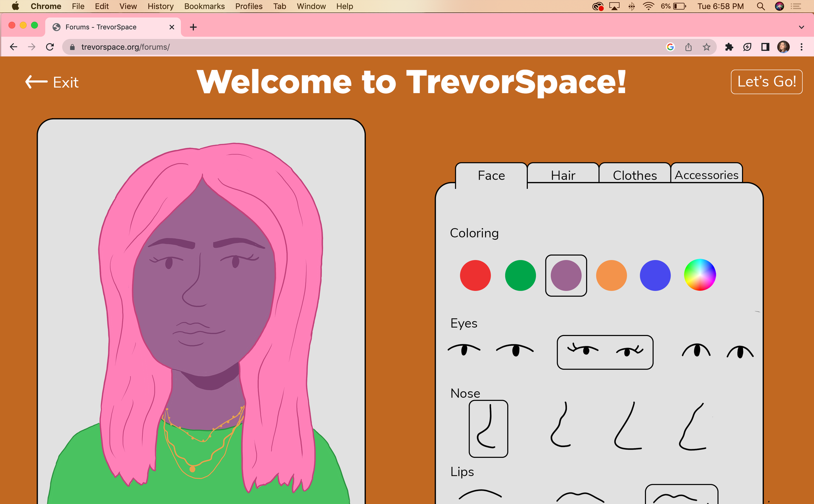Viewport: 814px width, 504px height.
Task: Open the Chrome three-dot menu
Action: 802,47
